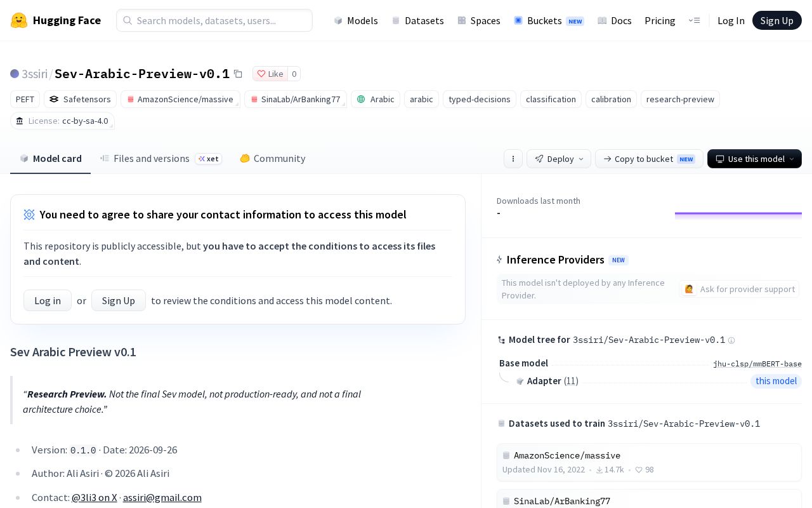Open the Datasets navigation item

pyautogui.click(x=418, y=20)
